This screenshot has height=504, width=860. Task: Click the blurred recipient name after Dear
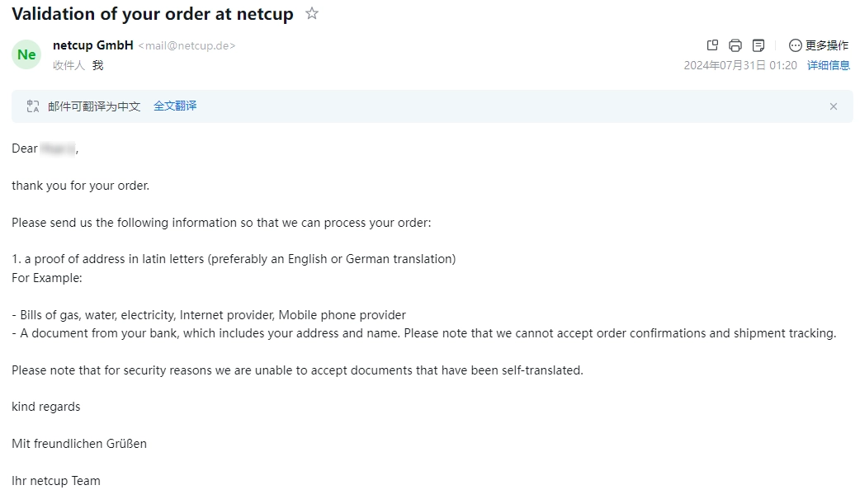click(58, 148)
